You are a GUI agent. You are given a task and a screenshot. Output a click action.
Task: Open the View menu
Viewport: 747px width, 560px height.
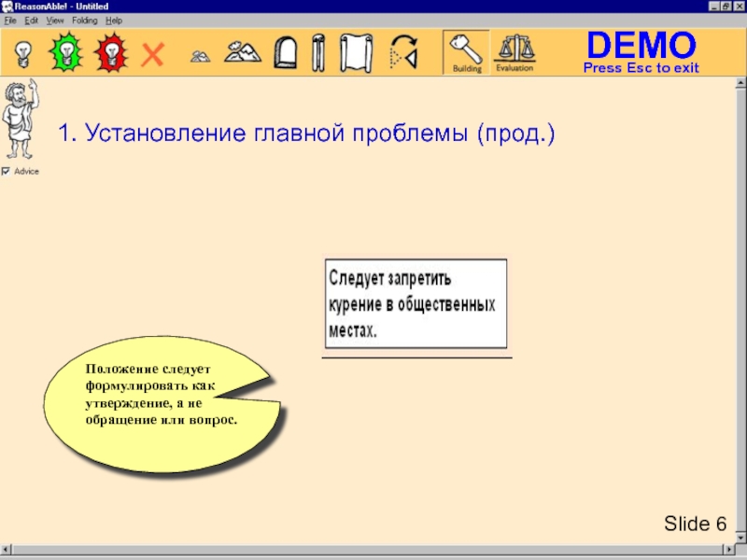[55, 21]
